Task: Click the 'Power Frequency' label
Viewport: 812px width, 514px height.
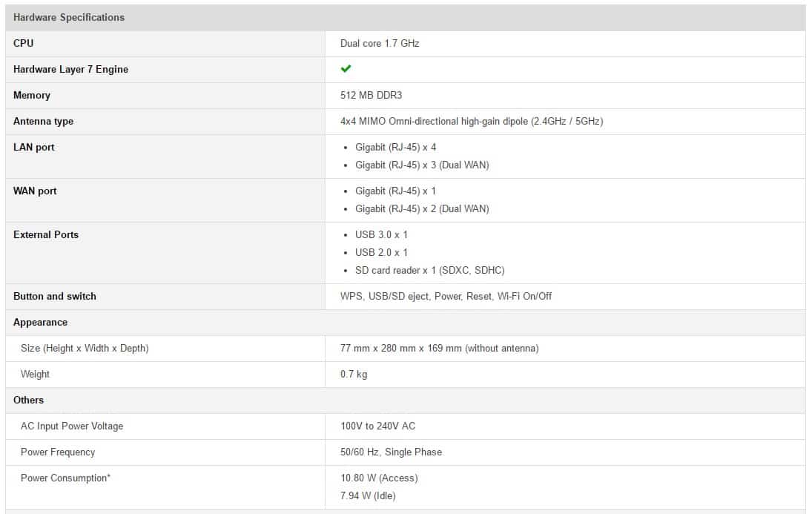Action: [58, 452]
